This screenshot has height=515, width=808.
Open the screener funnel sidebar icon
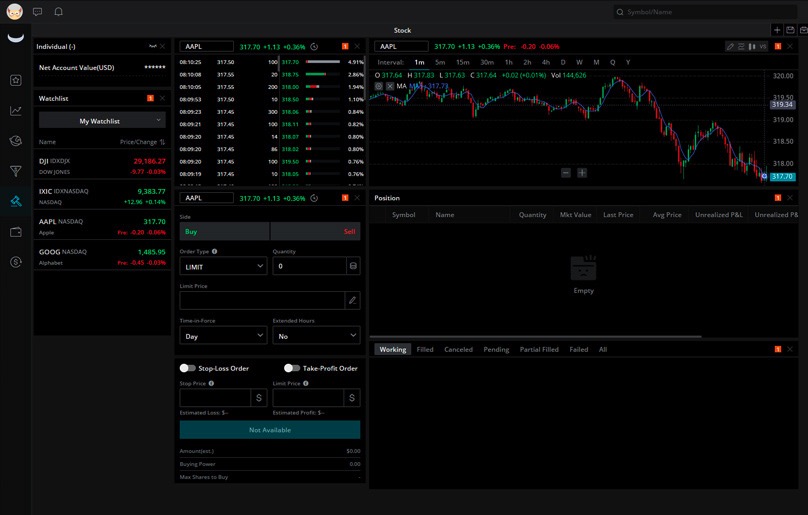(x=15, y=171)
